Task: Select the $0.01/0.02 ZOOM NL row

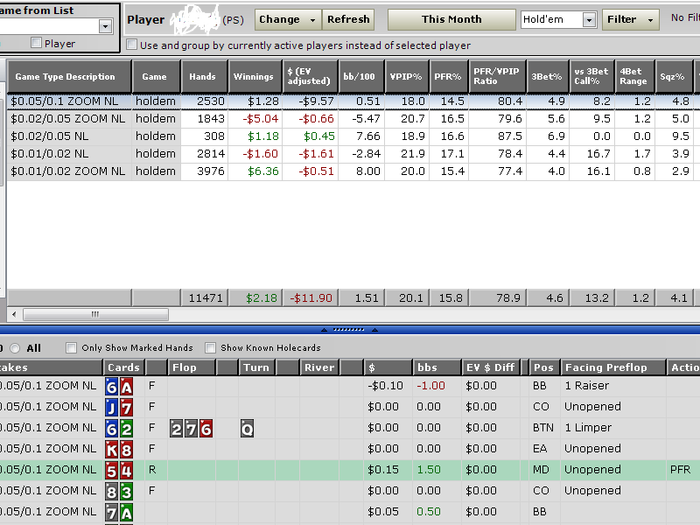Action: (x=353, y=171)
